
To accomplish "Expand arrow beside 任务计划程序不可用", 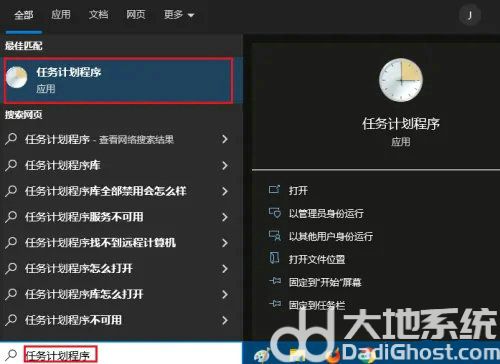I will [225, 320].
